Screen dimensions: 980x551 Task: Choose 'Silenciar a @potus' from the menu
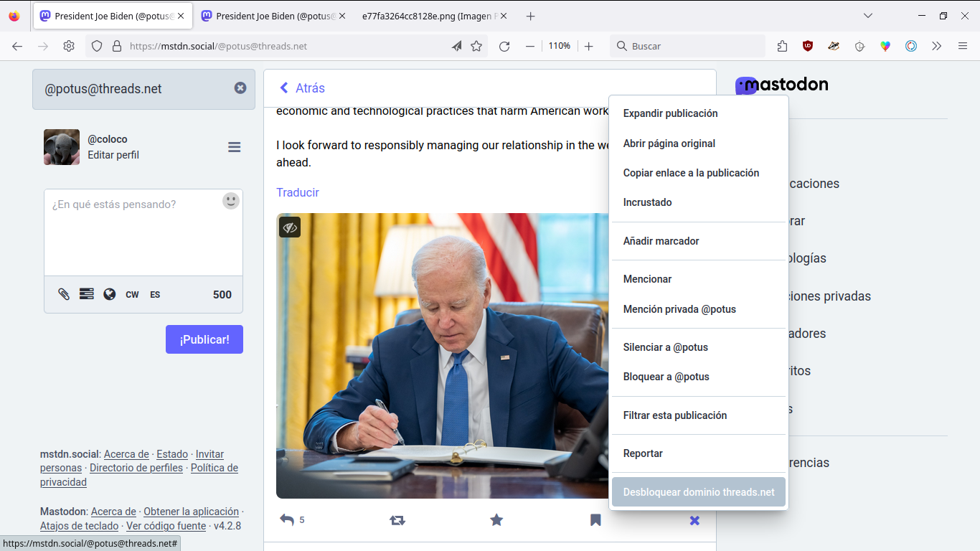tap(665, 347)
